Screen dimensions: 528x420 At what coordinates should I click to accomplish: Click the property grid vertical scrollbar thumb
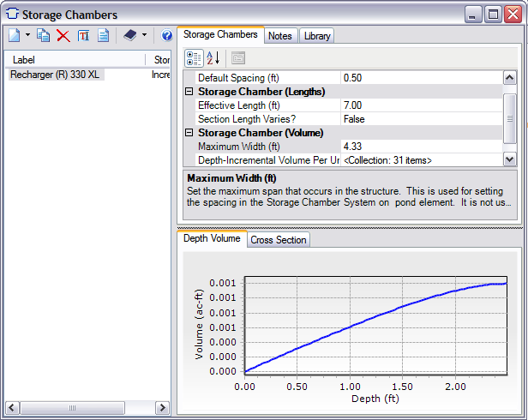[510, 118]
